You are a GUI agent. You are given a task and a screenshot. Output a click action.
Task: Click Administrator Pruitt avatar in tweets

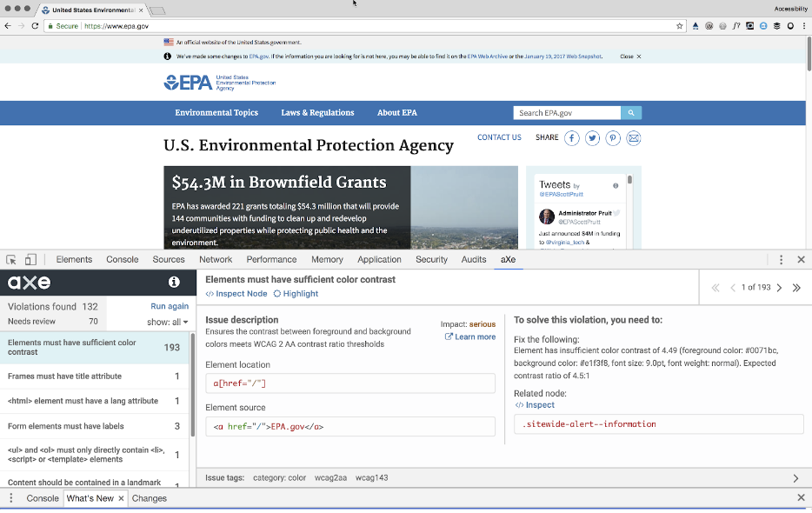click(547, 217)
